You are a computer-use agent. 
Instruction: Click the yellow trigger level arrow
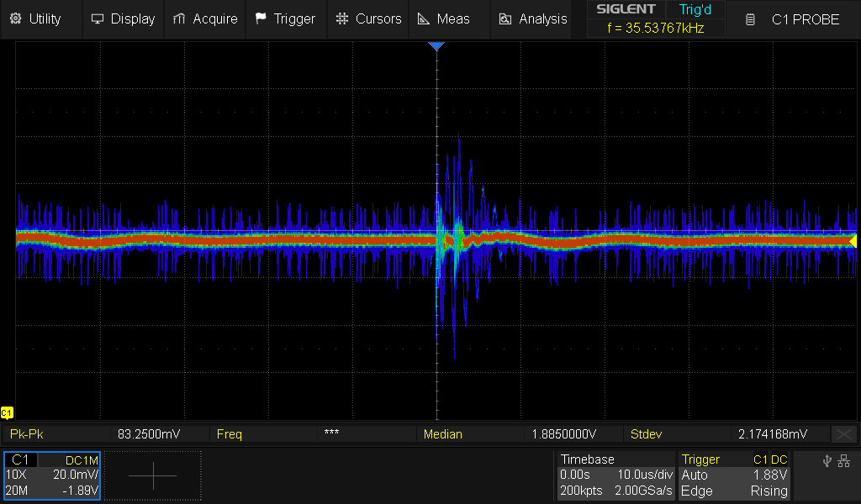coord(853,241)
